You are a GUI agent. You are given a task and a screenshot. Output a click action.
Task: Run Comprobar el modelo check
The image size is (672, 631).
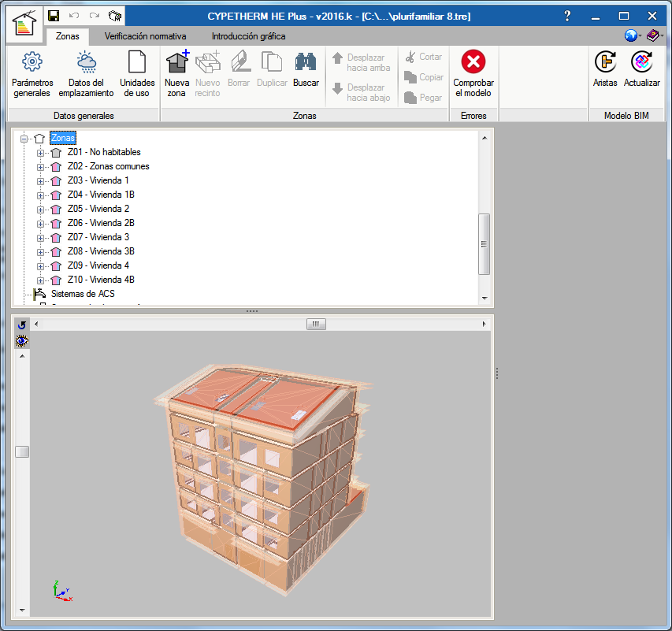[x=473, y=75]
